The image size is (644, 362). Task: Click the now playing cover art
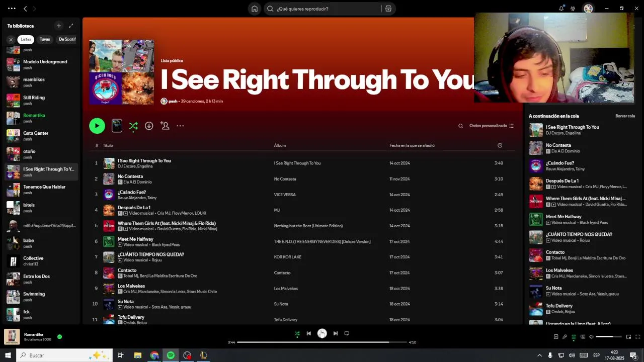point(12,336)
